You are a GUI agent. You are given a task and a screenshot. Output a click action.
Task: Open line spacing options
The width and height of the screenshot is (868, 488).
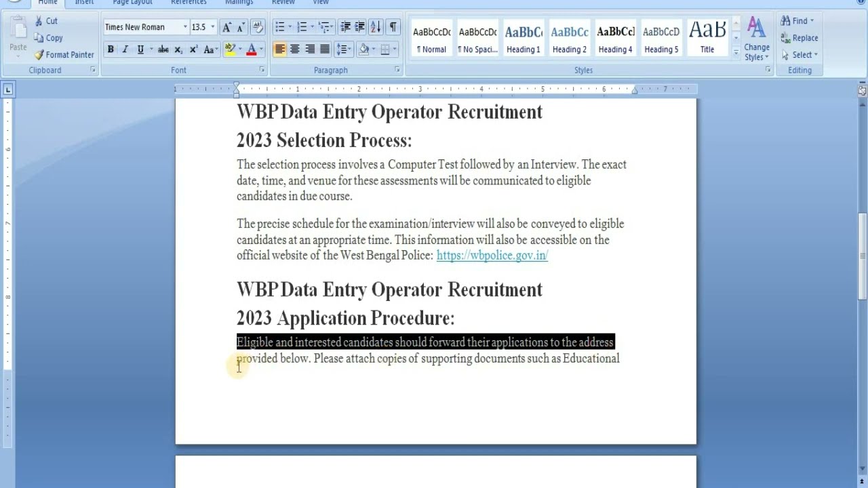point(344,49)
